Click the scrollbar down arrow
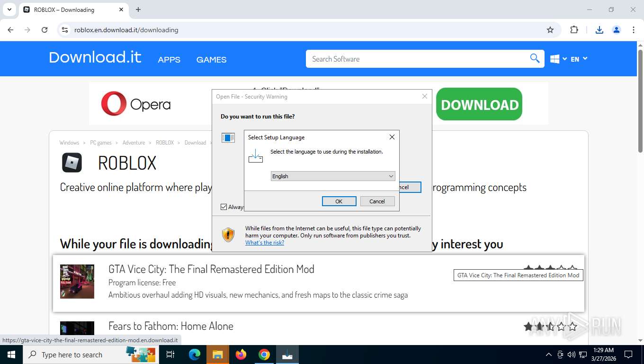 [x=640, y=340]
